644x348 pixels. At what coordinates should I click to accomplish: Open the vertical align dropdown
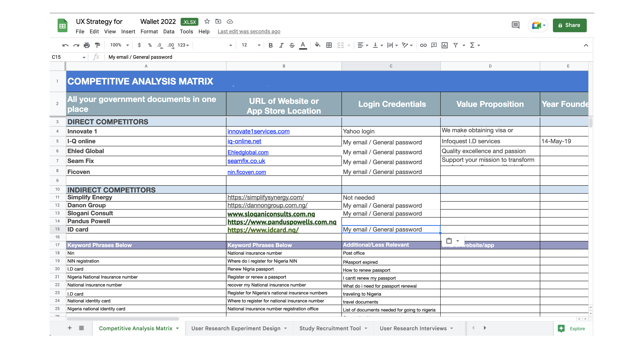378,45
